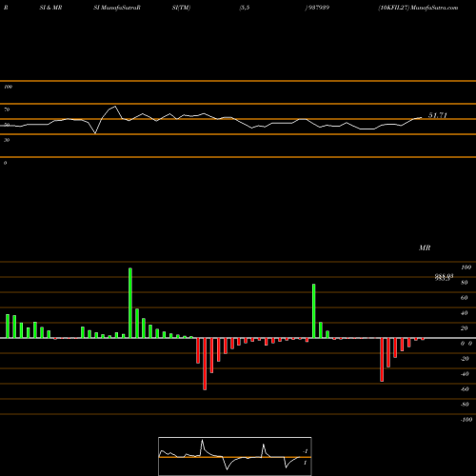
Task: Click the RSI current value 51.71
Action: coord(438,115)
